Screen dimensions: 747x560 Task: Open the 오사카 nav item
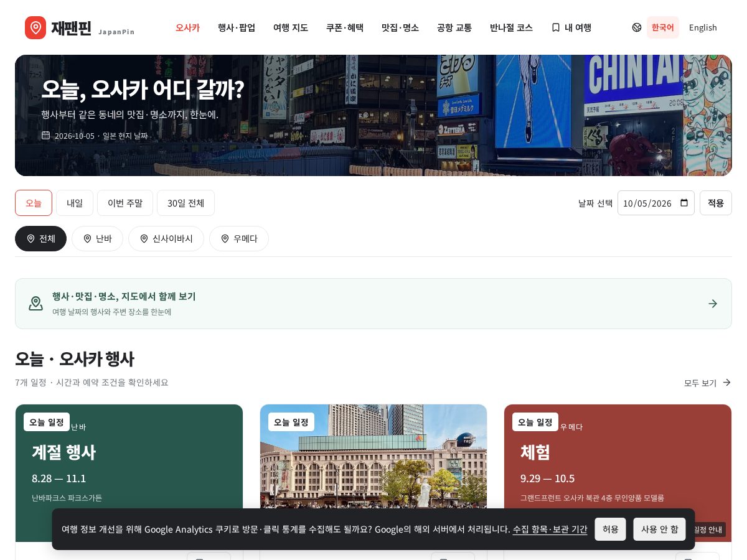187,27
